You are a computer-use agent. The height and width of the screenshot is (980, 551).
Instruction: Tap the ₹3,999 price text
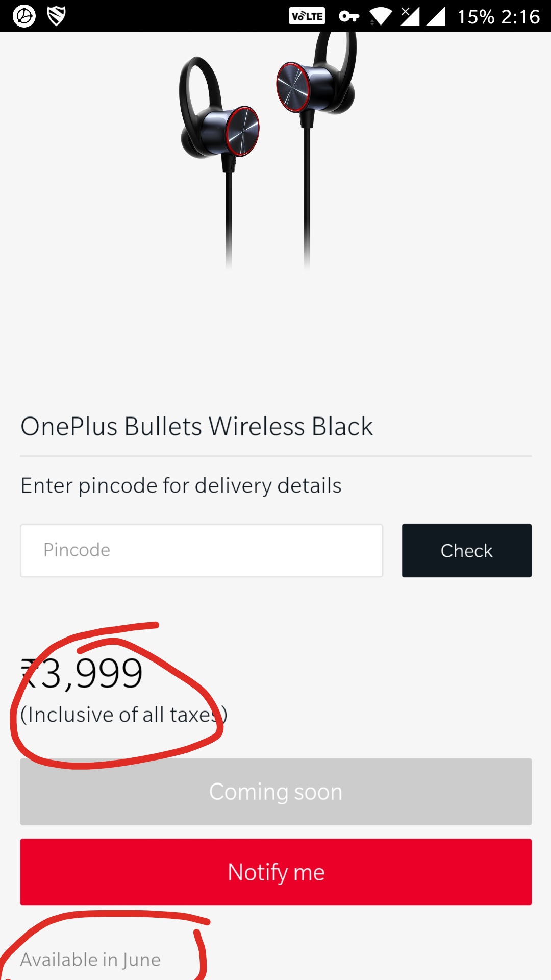click(82, 673)
